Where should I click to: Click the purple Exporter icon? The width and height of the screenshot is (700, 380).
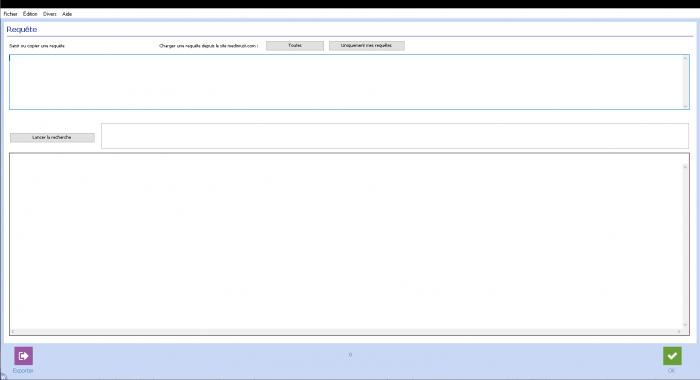pos(23,356)
